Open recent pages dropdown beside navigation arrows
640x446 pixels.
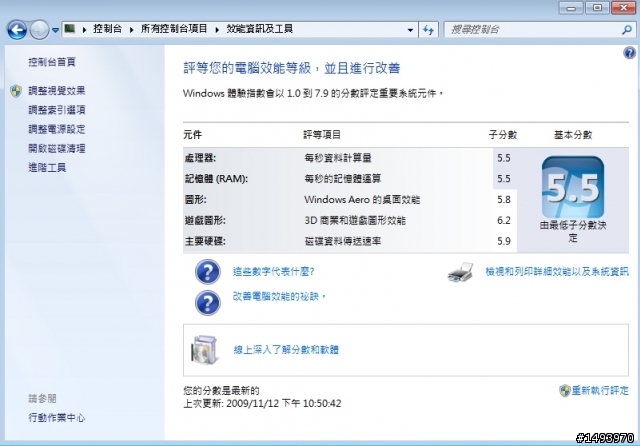point(56,30)
